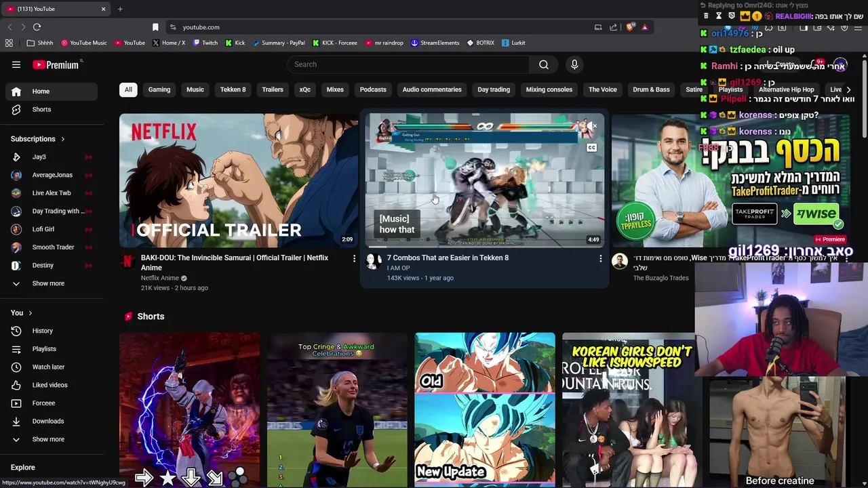The width and height of the screenshot is (868, 488).
Task: Open the Live Alex Twb subscription
Action: [x=52, y=193]
